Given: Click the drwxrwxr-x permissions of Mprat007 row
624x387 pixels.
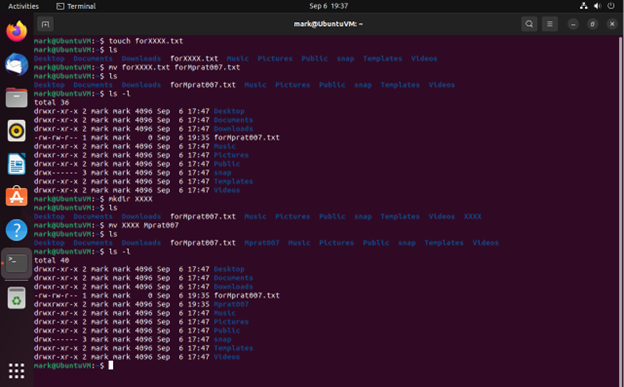Looking at the screenshot, I should pos(56,304).
